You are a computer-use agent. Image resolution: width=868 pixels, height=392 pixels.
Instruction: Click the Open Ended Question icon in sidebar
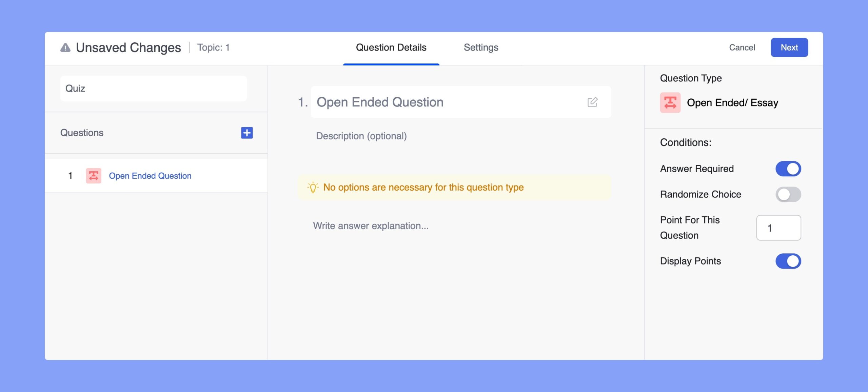pos(93,175)
